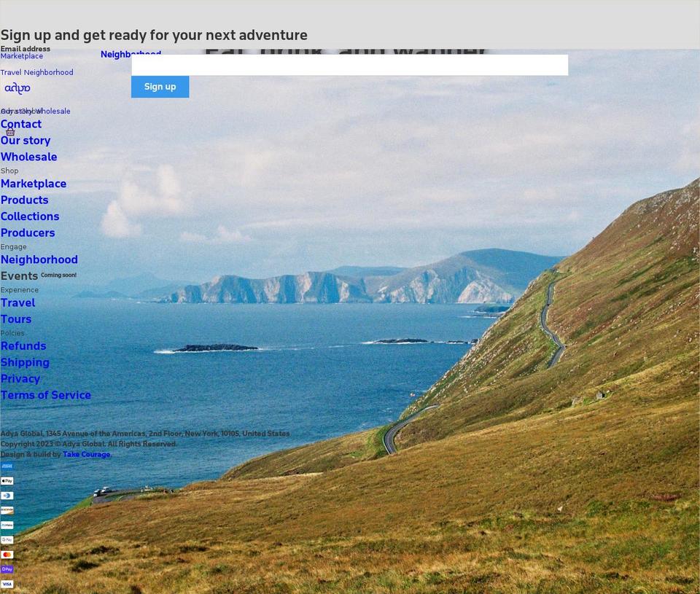Open the Producers link
This screenshot has width=700, height=594.
[x=28, y=233]
